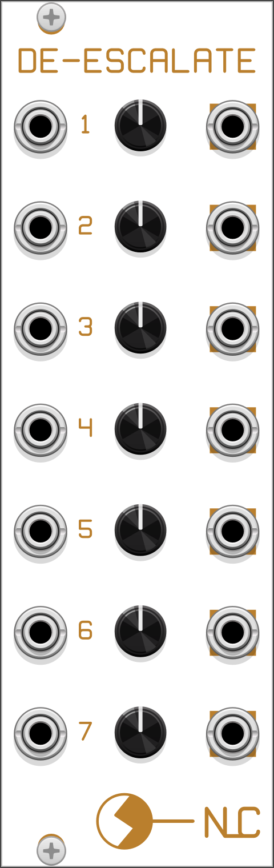274x868 pixels.
Task: Click the channel 1 attenuator knob
Action: (x=140, y=125)
